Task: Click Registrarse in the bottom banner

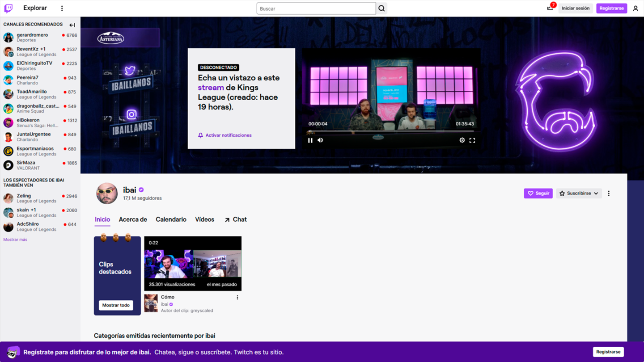Action: point(608,352)
